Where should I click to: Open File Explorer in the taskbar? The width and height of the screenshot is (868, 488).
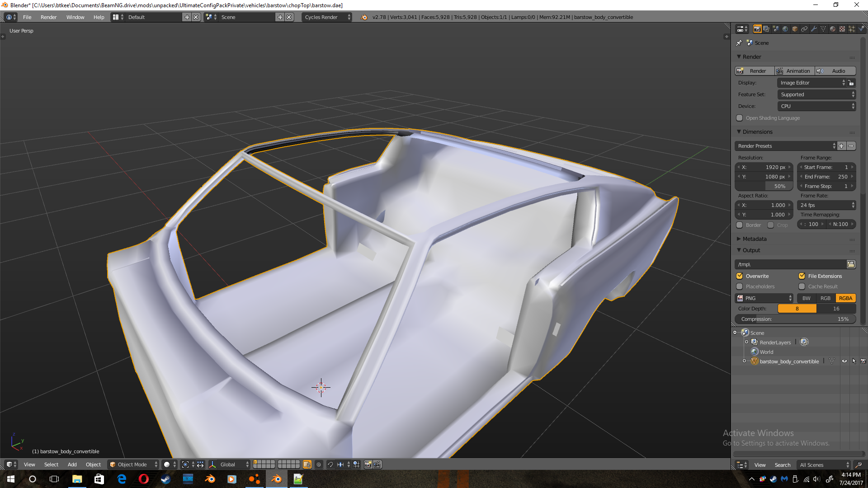click(x=77, y=479)
